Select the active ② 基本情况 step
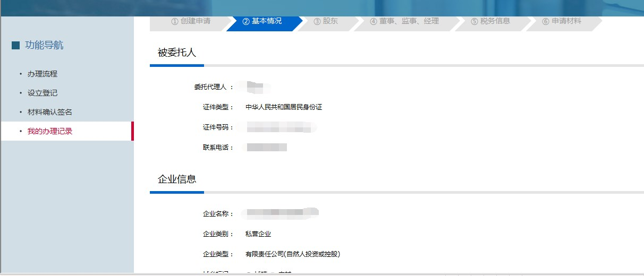Image resolution: width=644 pixels, height=276 pixels. (x=262, y=21)
